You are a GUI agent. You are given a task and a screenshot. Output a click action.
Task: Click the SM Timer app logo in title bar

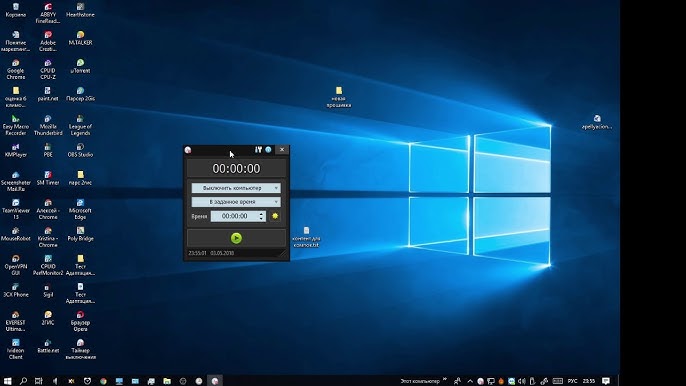coord(188,150)
